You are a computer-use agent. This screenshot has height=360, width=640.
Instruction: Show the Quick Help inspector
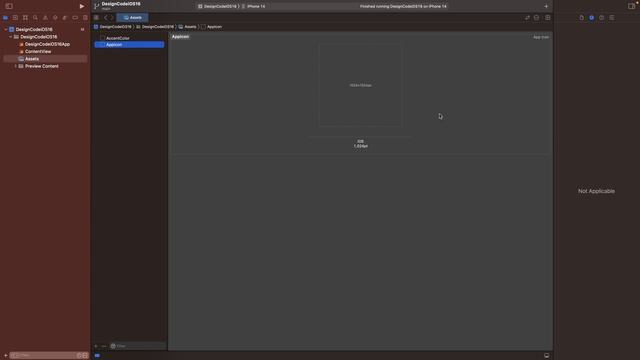tap(602, 18)
